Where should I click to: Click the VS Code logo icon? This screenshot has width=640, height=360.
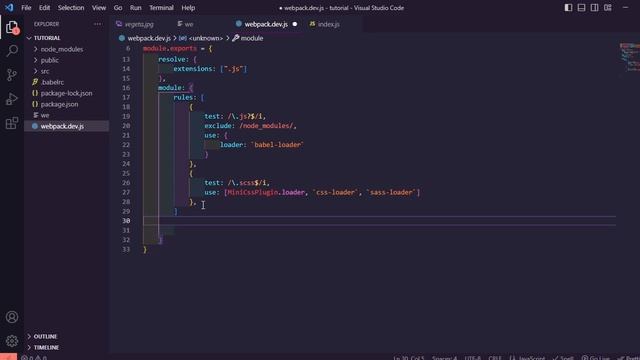[x=9, y=7]
